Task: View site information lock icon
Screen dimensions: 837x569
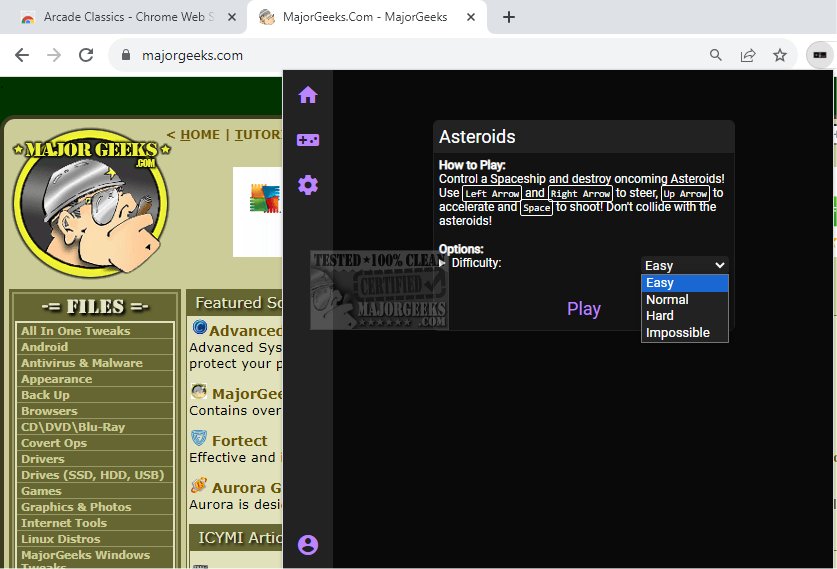Action: [x=126, y=55]
